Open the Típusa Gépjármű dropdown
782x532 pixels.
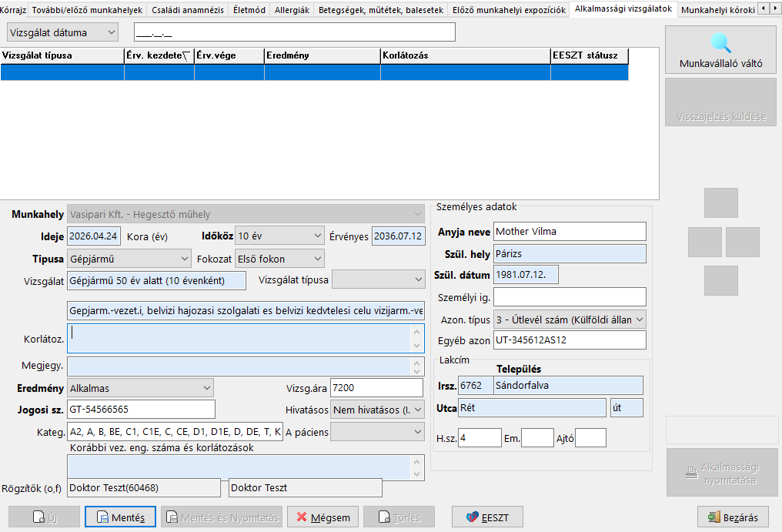pos(129,259)
